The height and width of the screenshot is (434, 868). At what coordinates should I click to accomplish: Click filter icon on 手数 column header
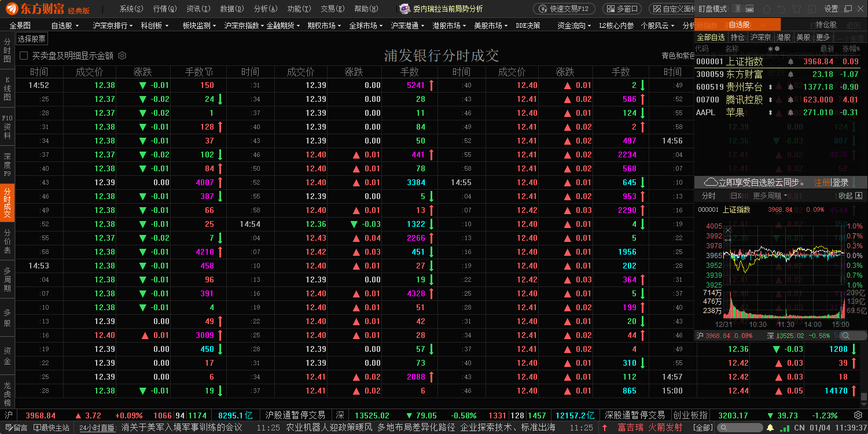coord(209,72)
